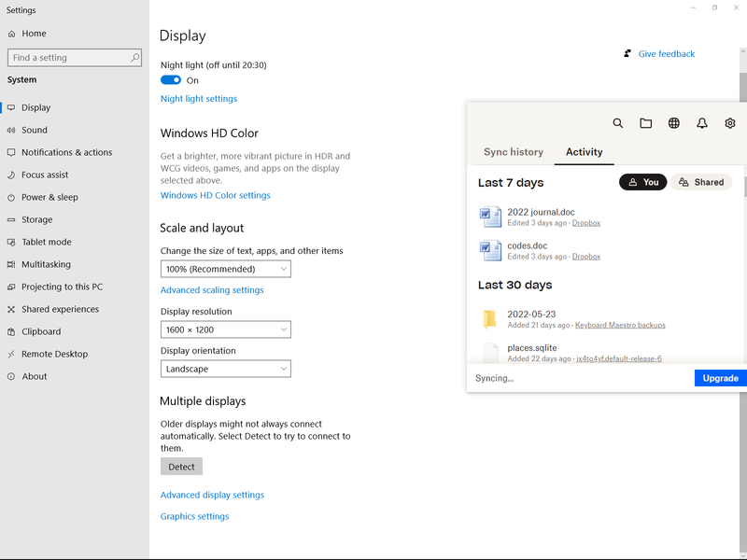Click the places.sqlite file name
Viewport: 747px width, 560px height.
532,348
